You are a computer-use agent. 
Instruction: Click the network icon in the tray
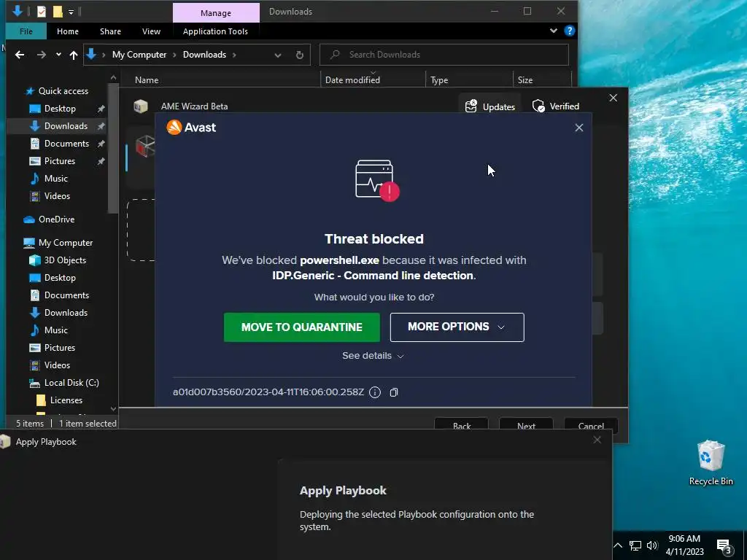coord(635,545)
